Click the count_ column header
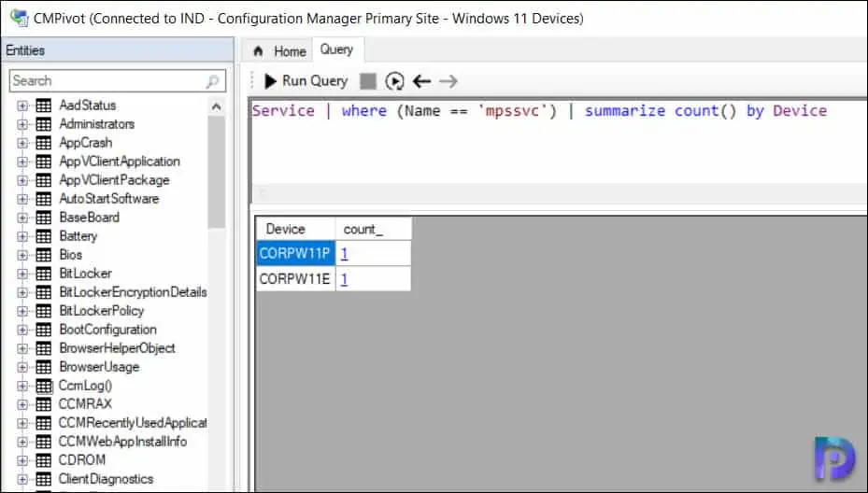Screen dimensions: 868x493 point(373,229)
